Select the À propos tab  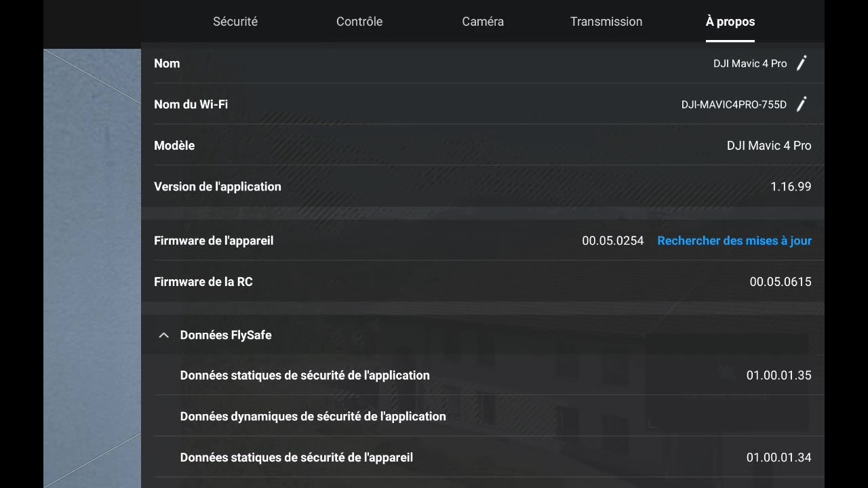pyautogui.click(x=730, y=22)
